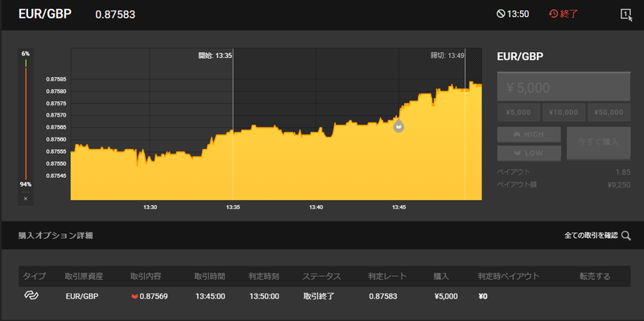Click the 購入オプション詳細 section heading
Viewport: 644px width, 321px height.
tap(56, 236)
